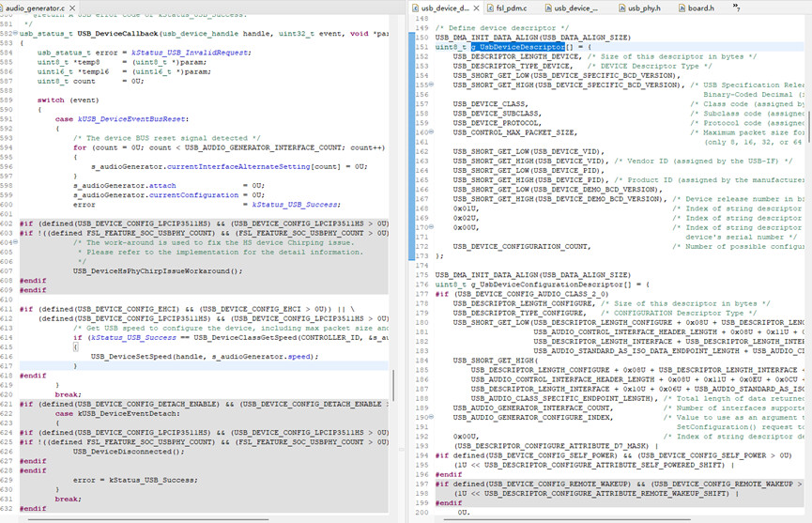Viewport: 812px width, 523px height.
Task: Collapse the comment fold at line 160
Action: click(x=431, y=132)
